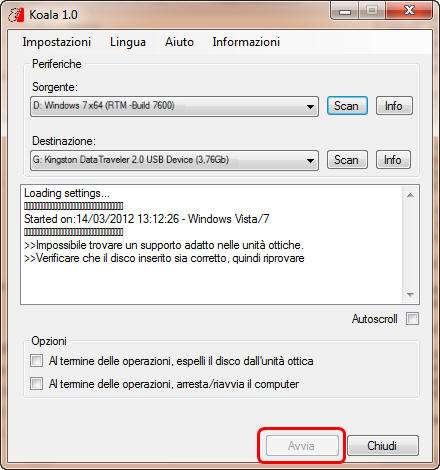Expand the Destinazione drive dropdown
The image size is (440, 470).
174,160
